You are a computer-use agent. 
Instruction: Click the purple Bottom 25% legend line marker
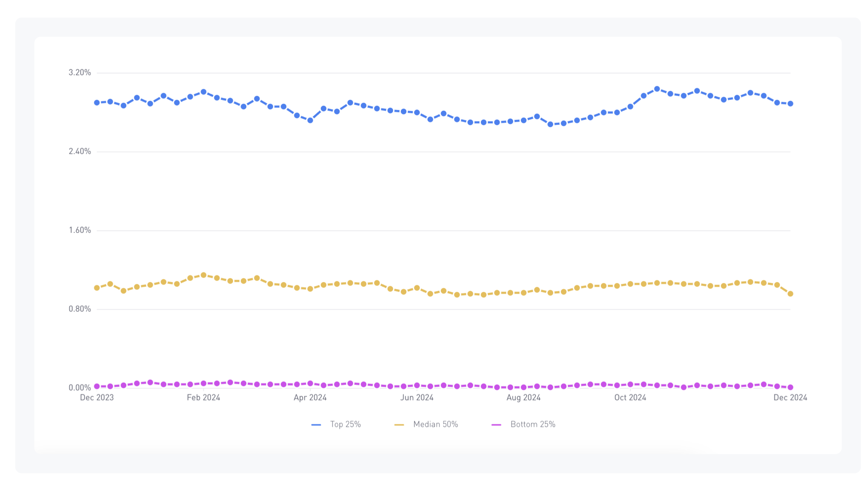tap(497, 425)
